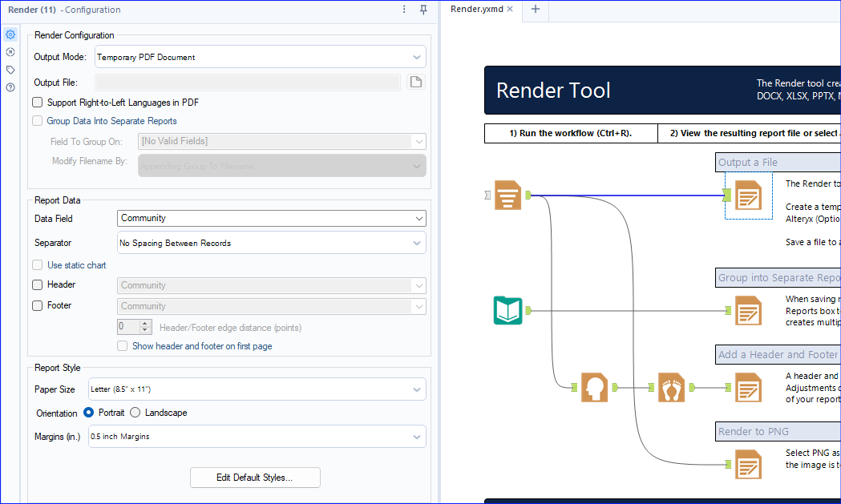The height and width of the screenshot is (504, 841).
Task: Increase Header/Footer edge distance with the stepper
Action: tap(144, 323)
